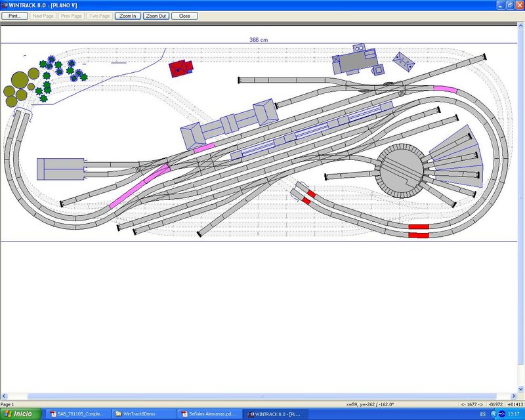The image size is (525, 420).
Task: Click the horizontal scrollbar thumb
Action: coord(262,396)
